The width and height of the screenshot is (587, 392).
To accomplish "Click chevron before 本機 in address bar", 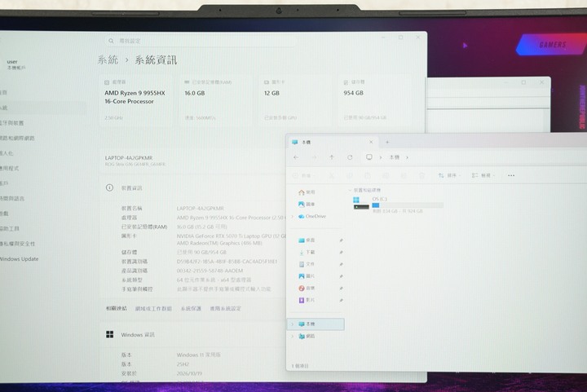I will pos(381,157).
